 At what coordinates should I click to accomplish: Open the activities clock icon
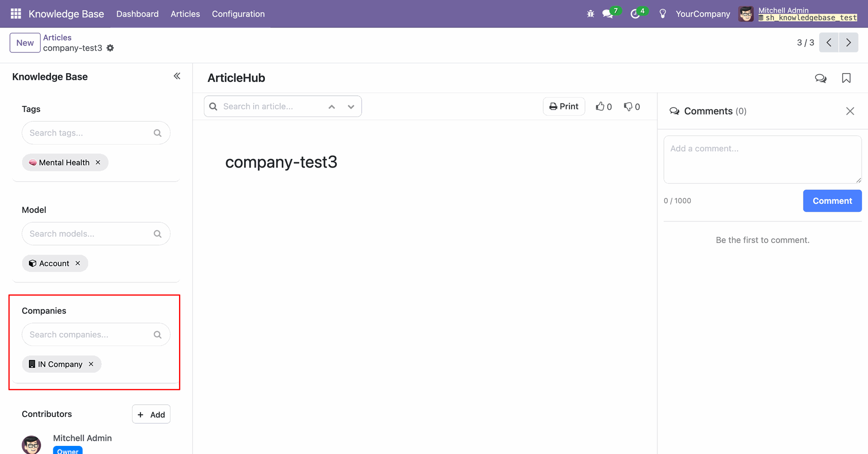635,14
